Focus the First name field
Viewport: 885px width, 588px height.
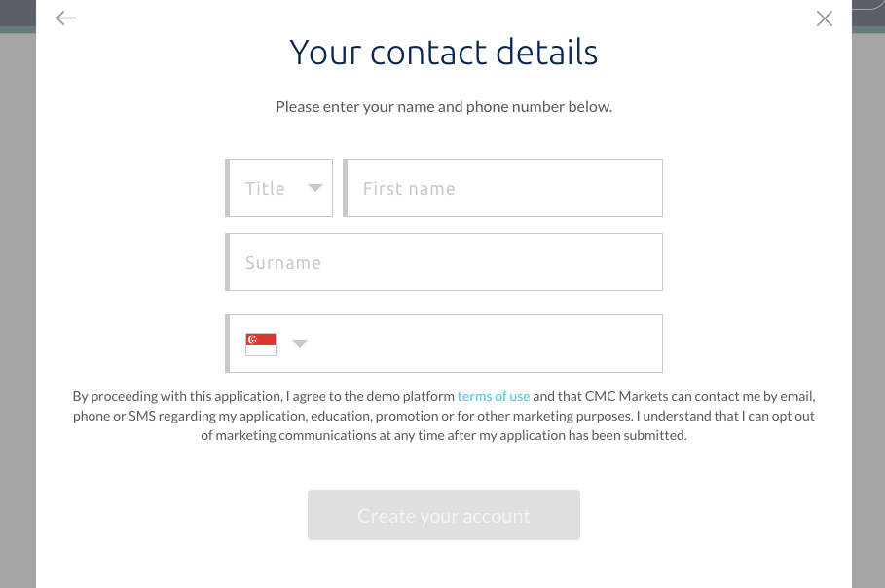click(x=503, y=188)
